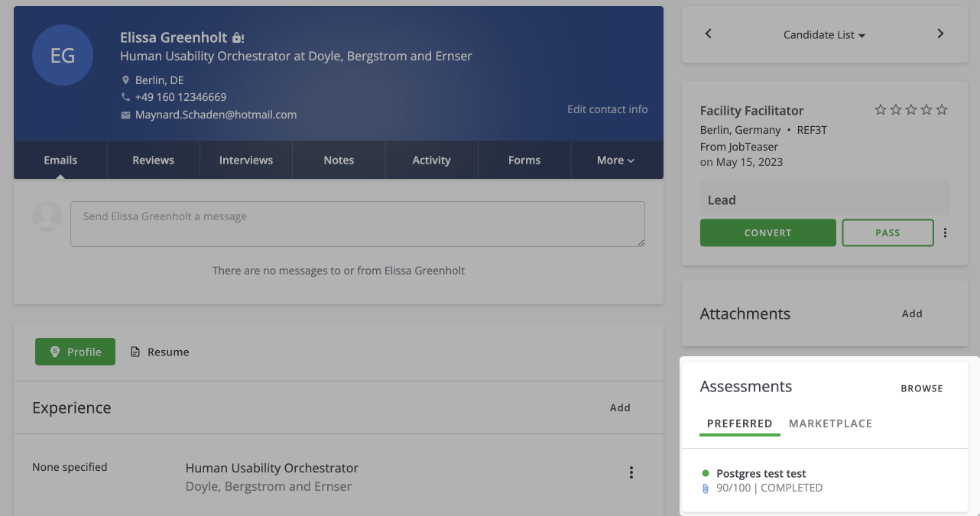Click the lock icon beside Elissa Greenholt
This screenshot has height=516, width=980.
[x=238, y=37]
